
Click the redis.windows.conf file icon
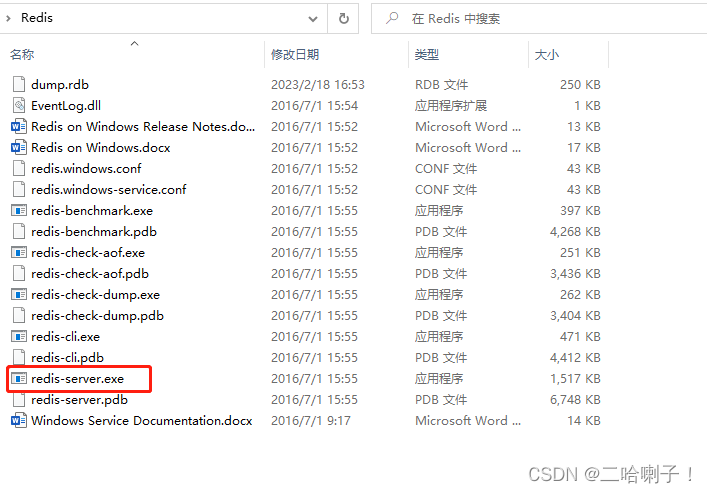point(18,168)
